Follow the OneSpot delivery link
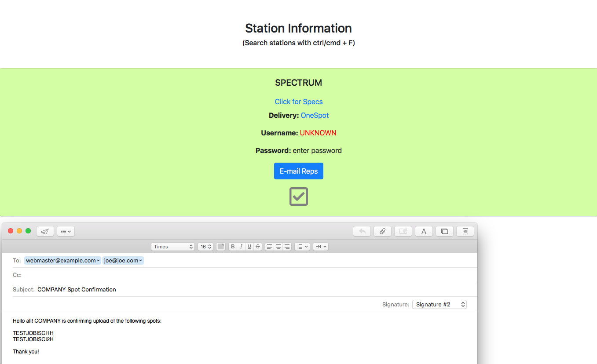 pyautogui.click(x=315, y=115)
